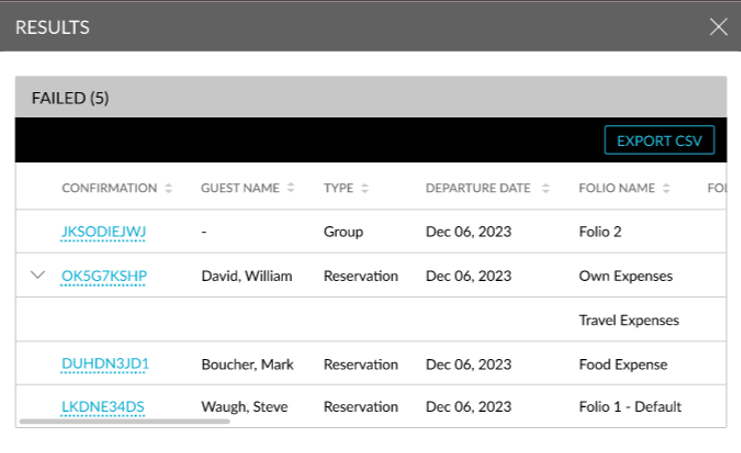Click the Export CSV button
The width and height of the screenshot is (741, 453).
pos(659,140)
